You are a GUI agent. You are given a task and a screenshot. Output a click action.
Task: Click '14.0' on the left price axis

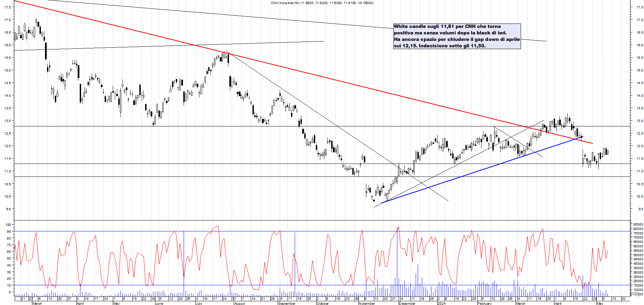coord(7,95)
